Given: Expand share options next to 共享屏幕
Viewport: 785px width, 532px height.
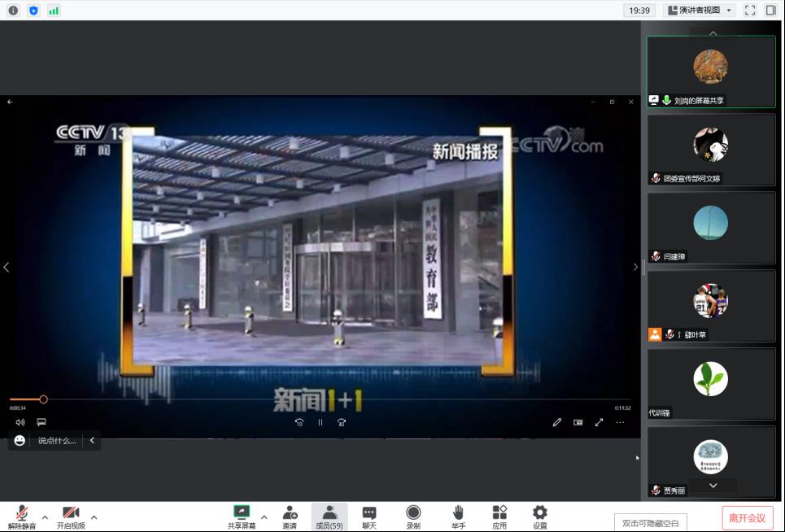Looking at the screenshot, I should (264, 517).
